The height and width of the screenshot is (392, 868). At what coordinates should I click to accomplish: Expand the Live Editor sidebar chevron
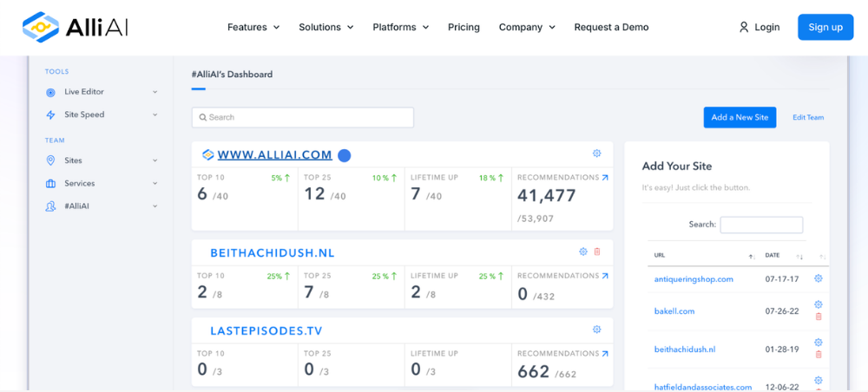click(x=155, y=92)
